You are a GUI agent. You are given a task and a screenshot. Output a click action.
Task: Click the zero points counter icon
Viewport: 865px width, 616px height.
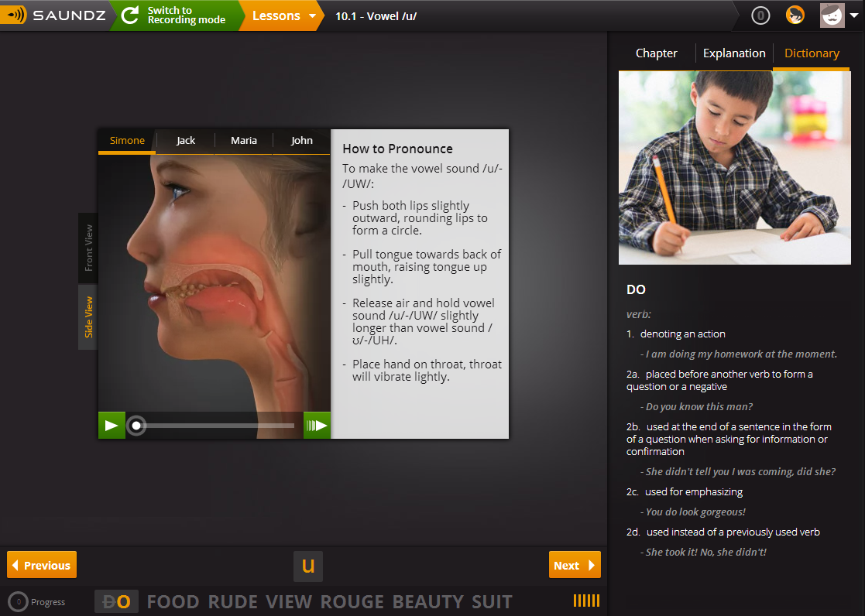(760, 15)
